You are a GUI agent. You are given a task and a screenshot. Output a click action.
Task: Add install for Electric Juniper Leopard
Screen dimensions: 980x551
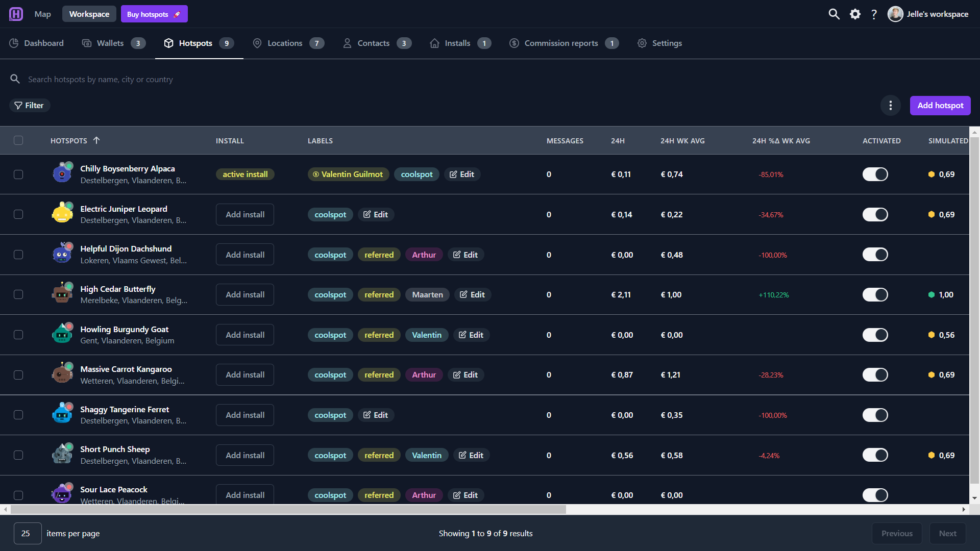click(x=245, y=214)
